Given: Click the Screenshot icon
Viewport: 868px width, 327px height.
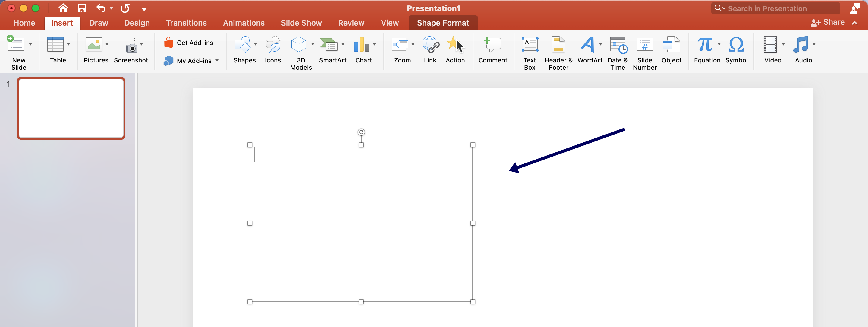Looking at the screenshot, I should pos(128,45).
